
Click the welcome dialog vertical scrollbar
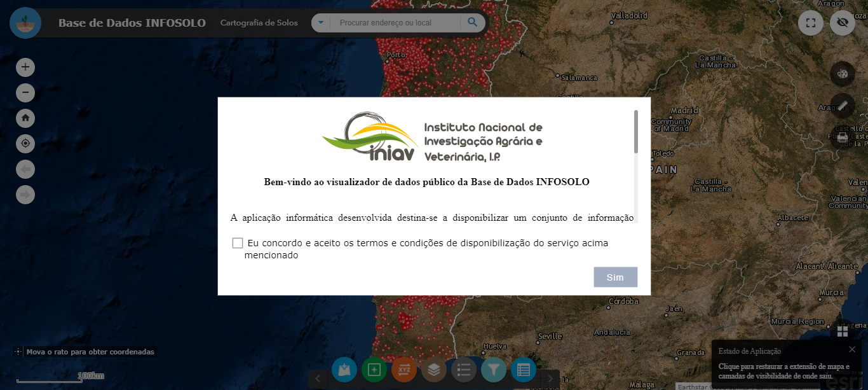point(635,132)
